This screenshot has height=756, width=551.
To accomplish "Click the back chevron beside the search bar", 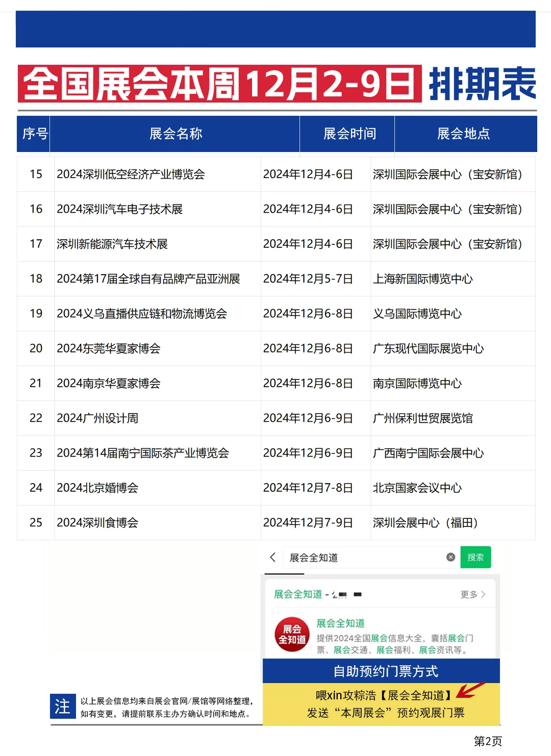I will [271, 558].
